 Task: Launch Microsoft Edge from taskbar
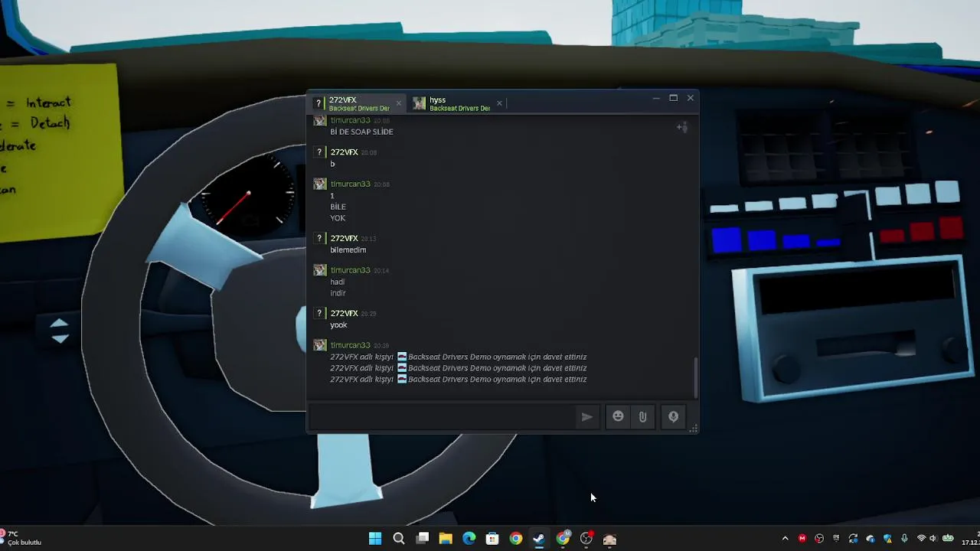coord(469,539)
